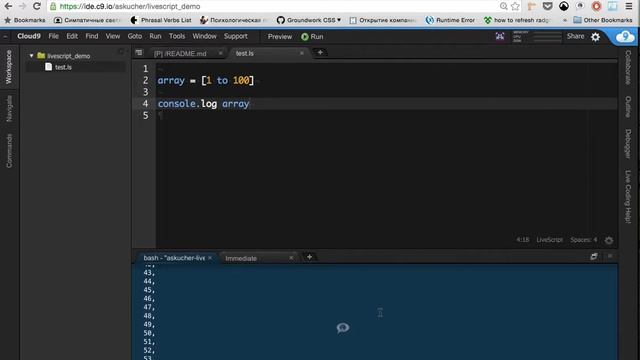Close the console panel with X icon
This screenshot has height=360, width=640.
[610, 256]
